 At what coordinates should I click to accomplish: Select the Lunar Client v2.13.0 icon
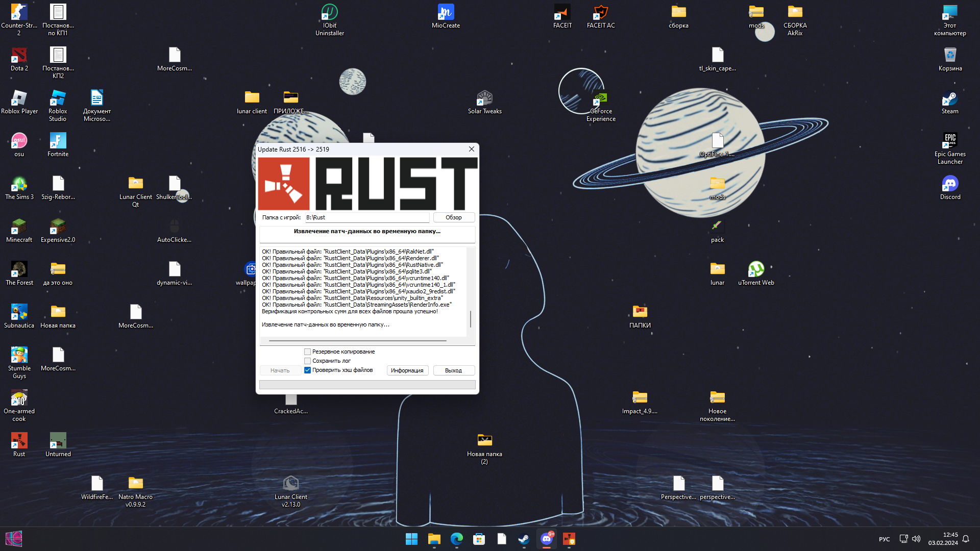[x=290, y=491]
